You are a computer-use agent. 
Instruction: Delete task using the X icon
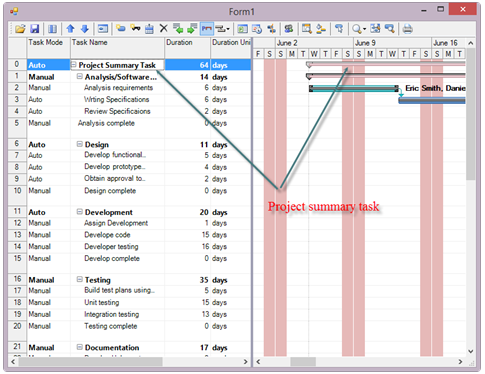[x=163, y=29]
